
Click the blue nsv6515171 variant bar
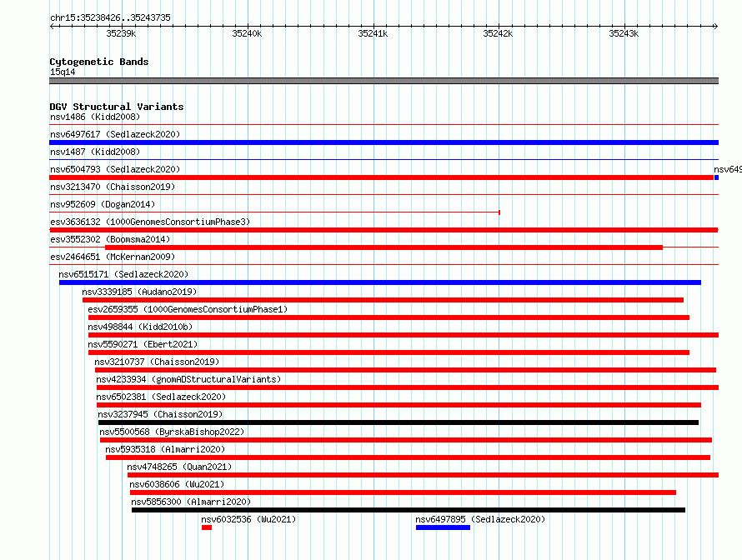click(380, 282)
